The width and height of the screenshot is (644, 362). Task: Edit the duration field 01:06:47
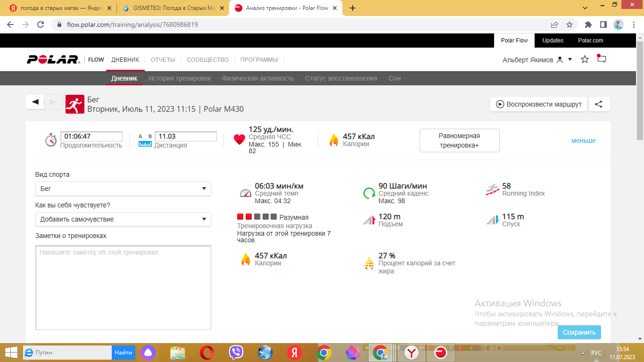pos(91,136)
